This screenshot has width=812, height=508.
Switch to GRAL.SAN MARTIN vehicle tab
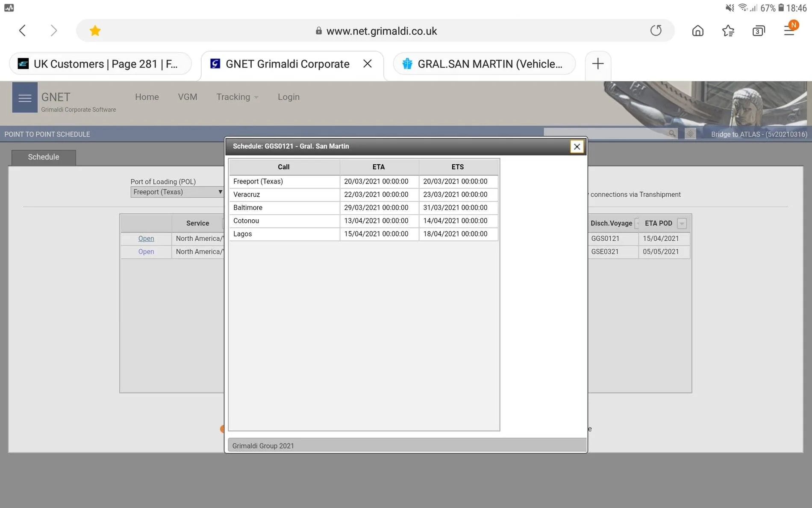click(484, 64)
